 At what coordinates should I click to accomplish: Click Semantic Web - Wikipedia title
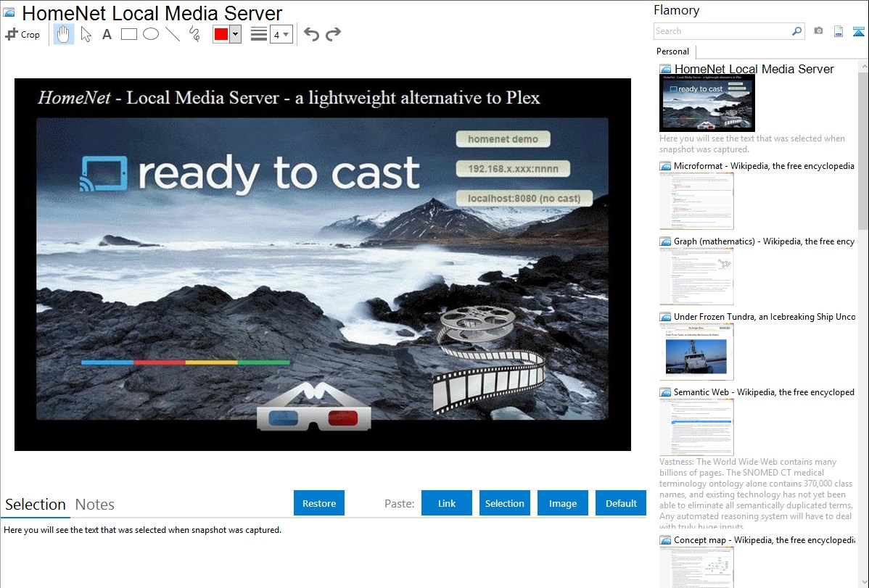coord(764,392)
